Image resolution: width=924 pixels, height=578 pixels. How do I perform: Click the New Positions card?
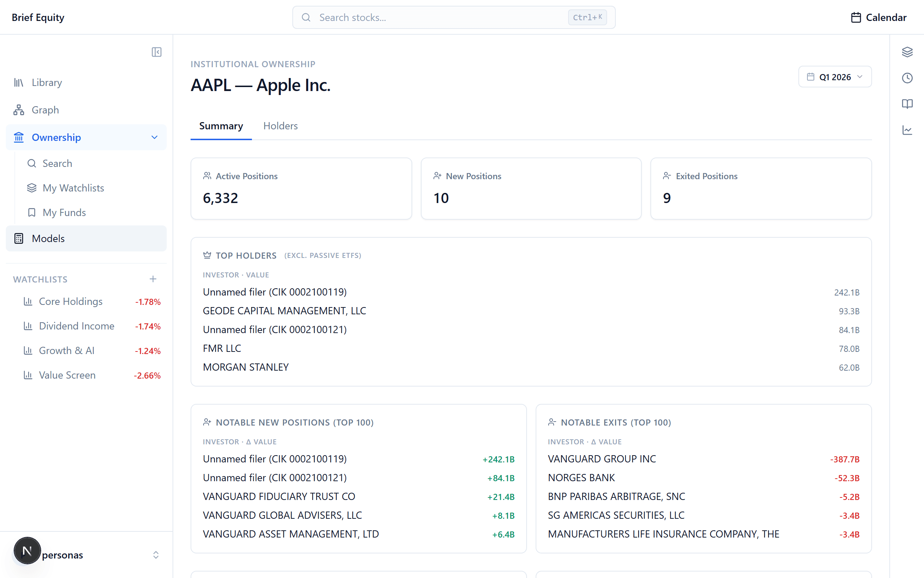click(x=531, y=189)
